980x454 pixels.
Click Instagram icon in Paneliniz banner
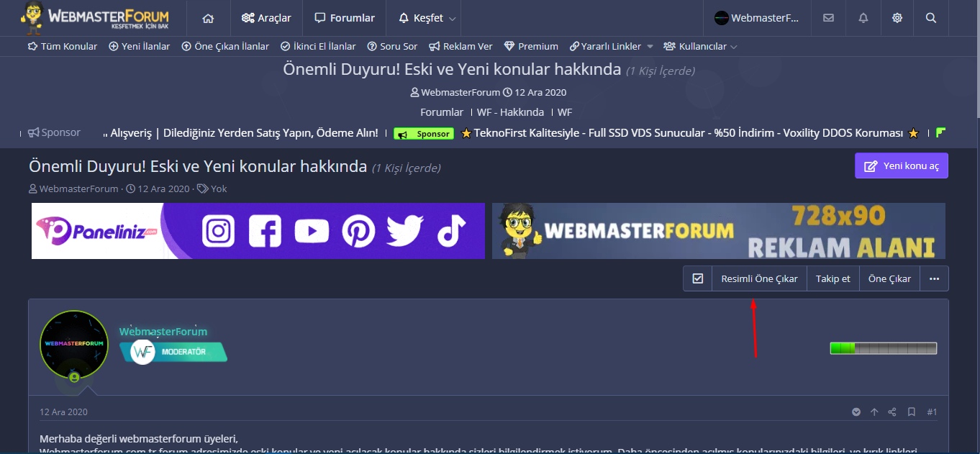coord(219,231)
